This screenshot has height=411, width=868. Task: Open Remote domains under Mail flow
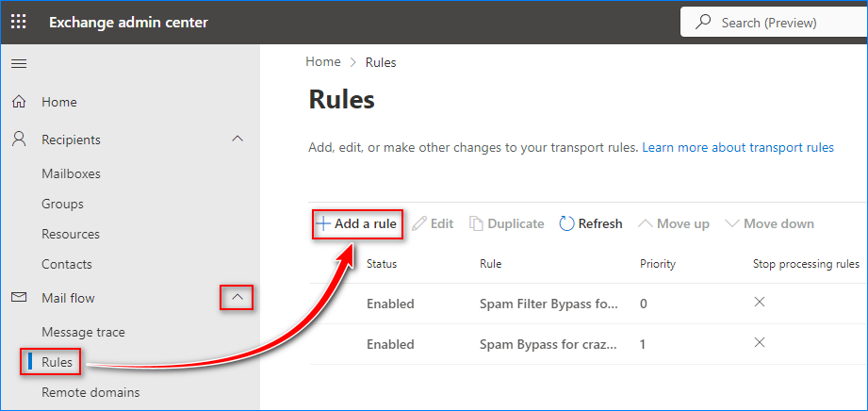click(x=90, y=393)
